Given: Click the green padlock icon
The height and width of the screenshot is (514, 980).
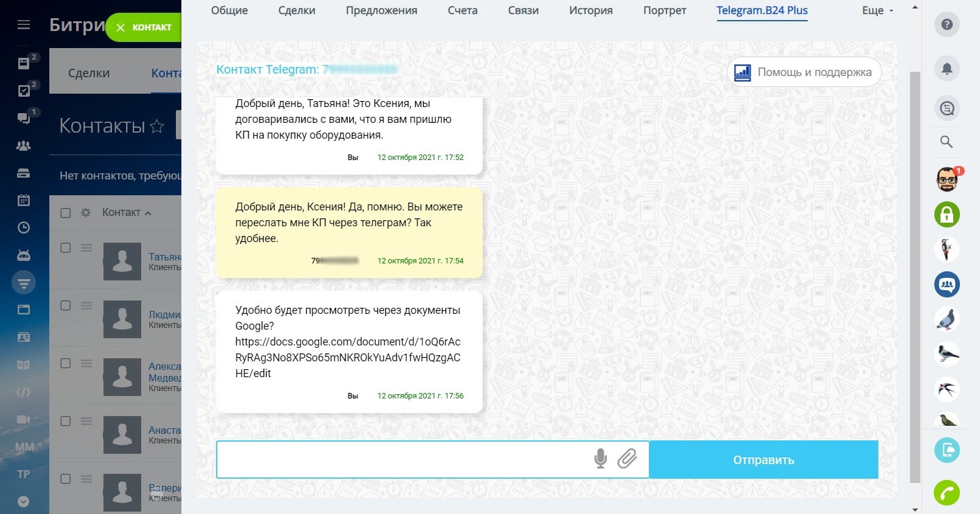Looking at the screenshot, I should (x=947, y=214).
